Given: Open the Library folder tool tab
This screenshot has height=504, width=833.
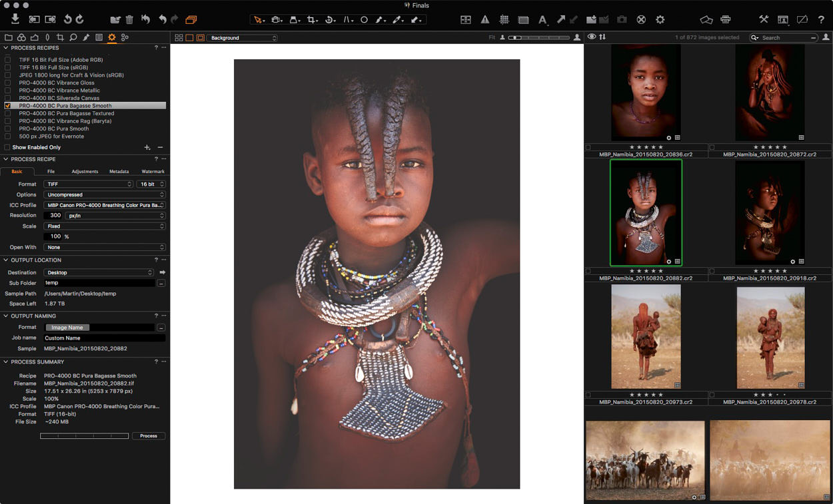Looking at the screenshot, I should tap(9, 37).
